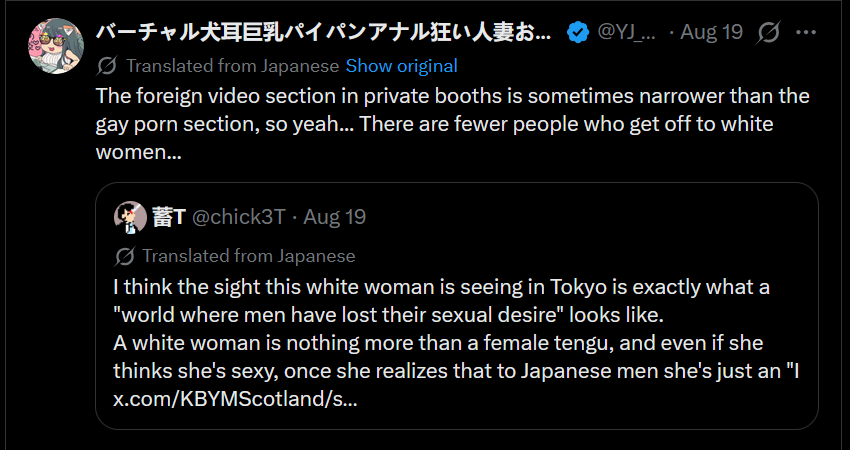Open the More options three-dot menu
Image resolution: width=850 pixels, height=450 pixels.
[x=806, y=33]
